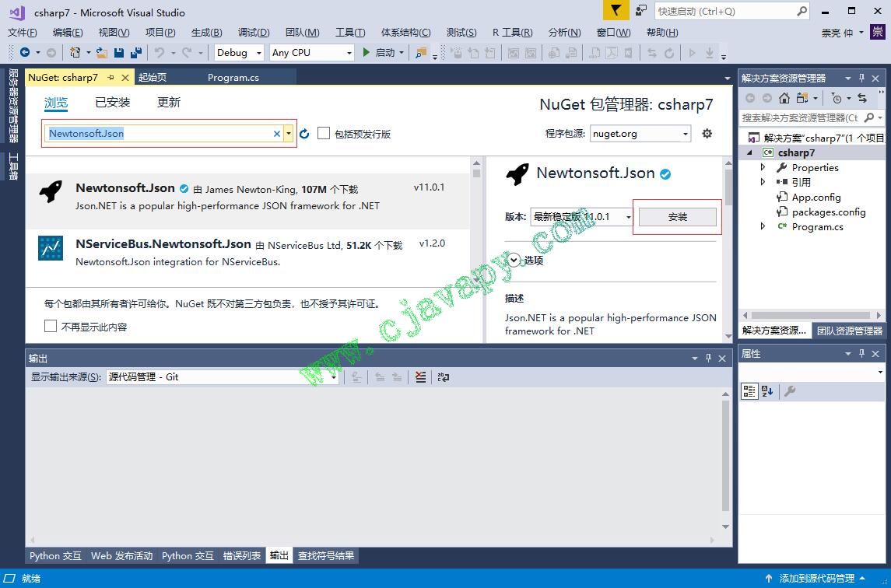This screenshot has width=891, height=588.
Task: Toggle alphabetical sort in Properties panel
Action: 767,391
